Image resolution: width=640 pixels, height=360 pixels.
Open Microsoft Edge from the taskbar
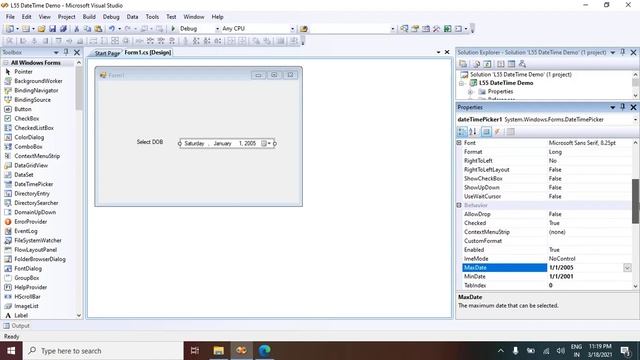[x=264, y=351]
